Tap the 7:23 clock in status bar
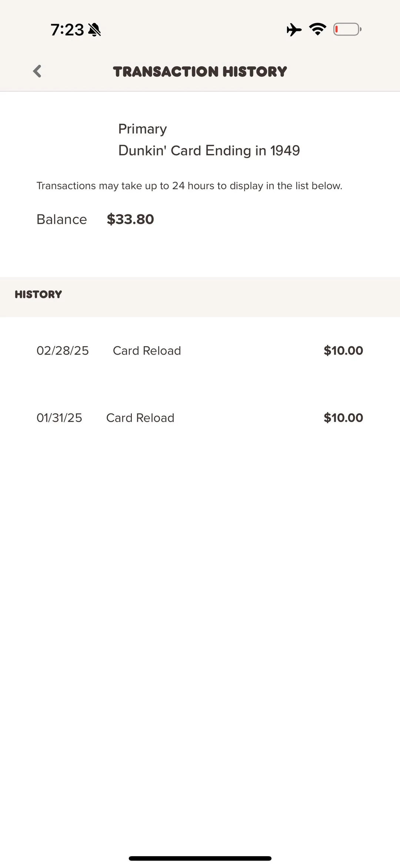 point(67,30)
